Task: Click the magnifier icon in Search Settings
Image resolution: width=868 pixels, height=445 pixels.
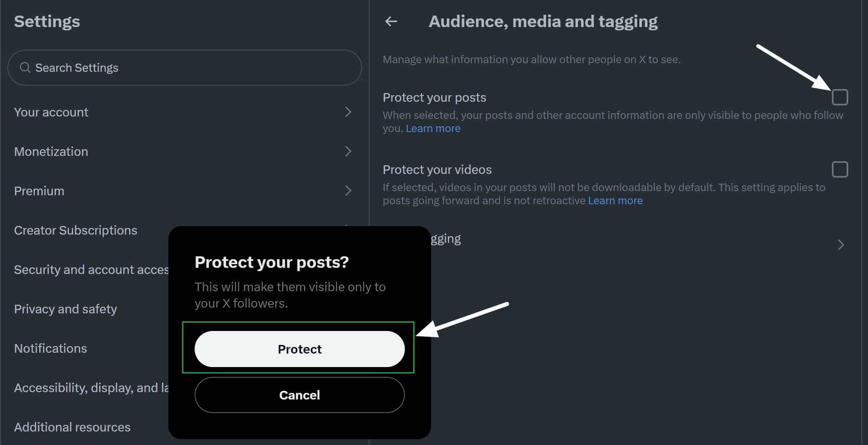Action: [25, 67]
